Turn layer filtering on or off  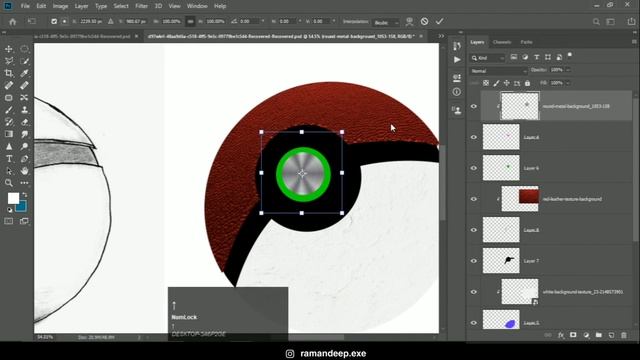click(x=570, y=55)
